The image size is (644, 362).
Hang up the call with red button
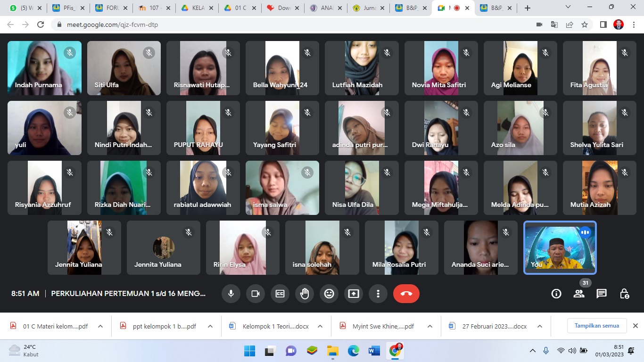[x=406, y=294]
